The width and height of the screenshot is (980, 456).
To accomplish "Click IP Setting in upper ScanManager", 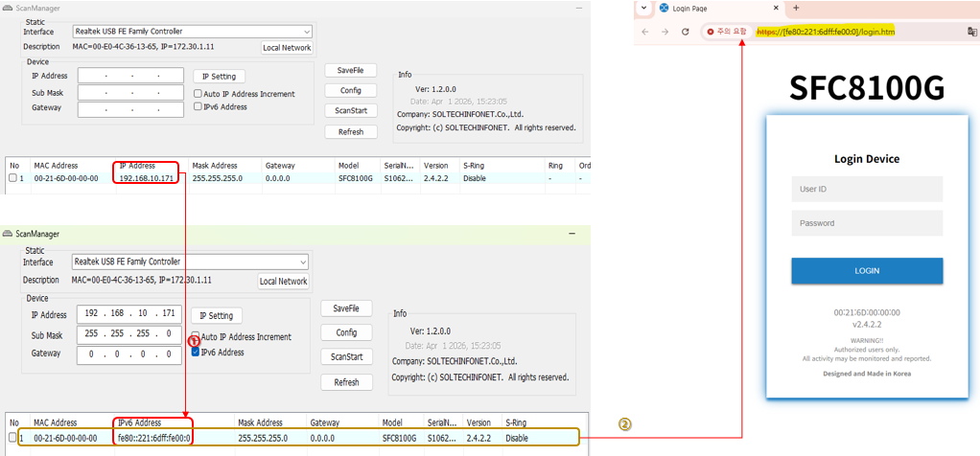I will tap(219, 77).
